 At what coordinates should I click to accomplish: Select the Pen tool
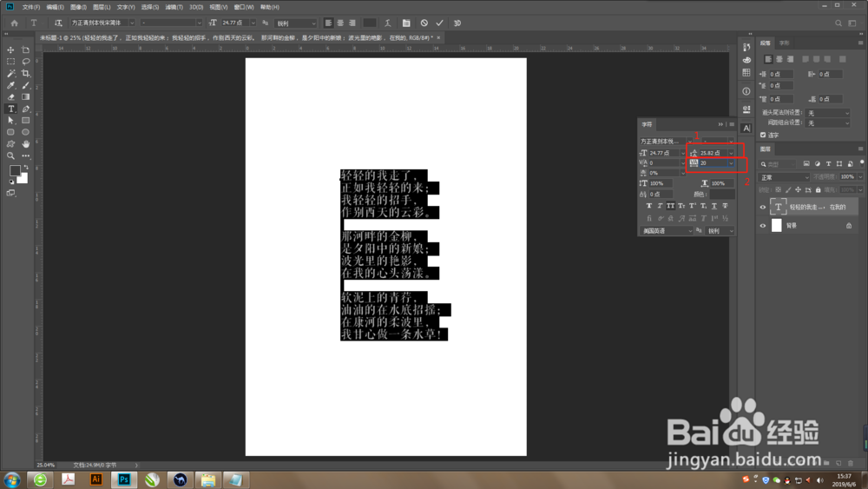(25, 109)
